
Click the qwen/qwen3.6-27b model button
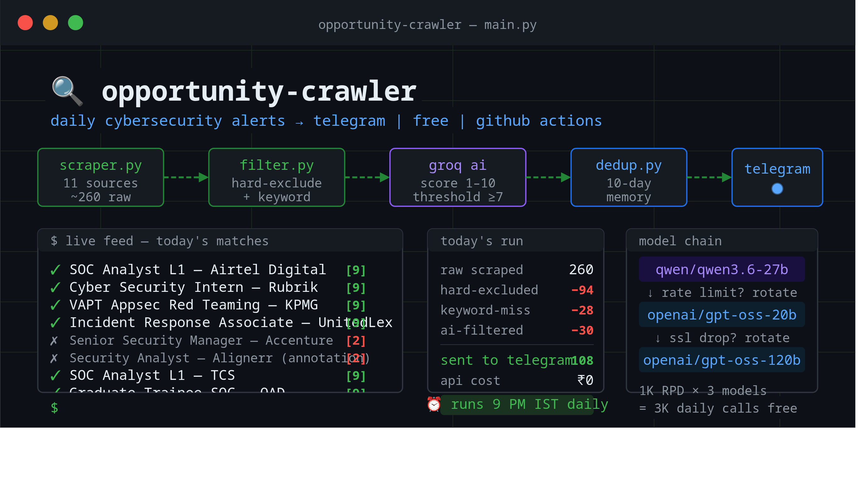click(x=722, y=269)
